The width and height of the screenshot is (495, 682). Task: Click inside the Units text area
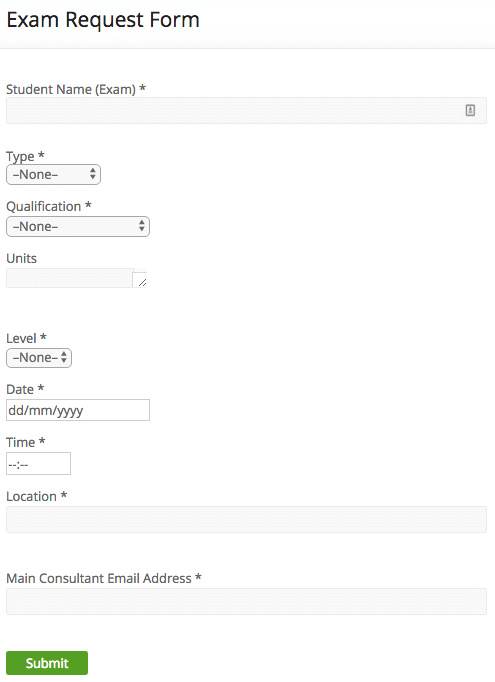pyautogui.click(x=70, y=278)
